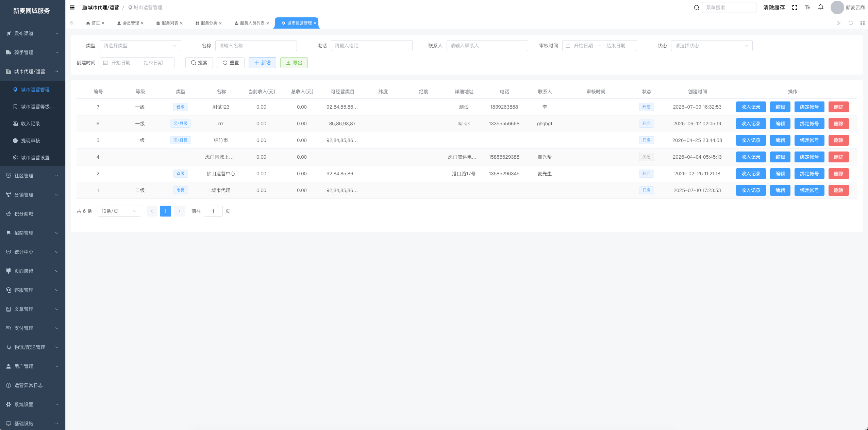868x430 pixels.
Task: Edit the 绵竹市 row
Action: 780,140
